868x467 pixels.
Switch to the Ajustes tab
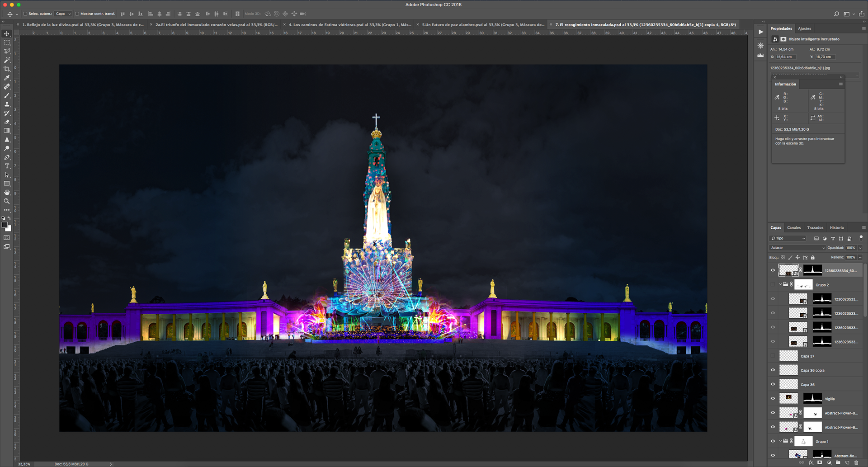coord(804,28)
